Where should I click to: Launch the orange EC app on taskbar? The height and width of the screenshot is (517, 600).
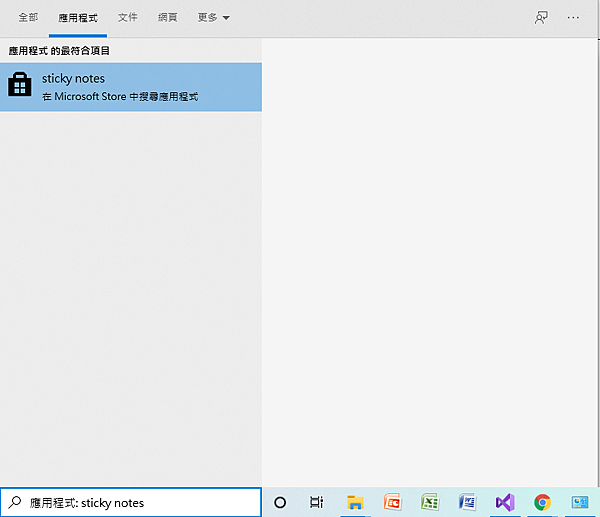[393, 502]
